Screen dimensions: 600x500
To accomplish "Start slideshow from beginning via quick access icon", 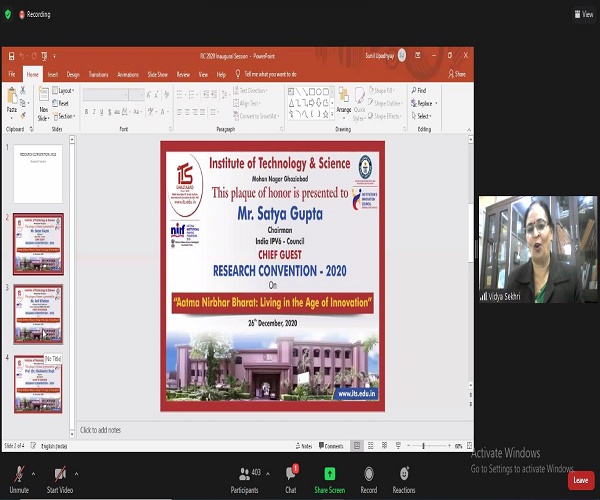I will [x=44, y=56].
